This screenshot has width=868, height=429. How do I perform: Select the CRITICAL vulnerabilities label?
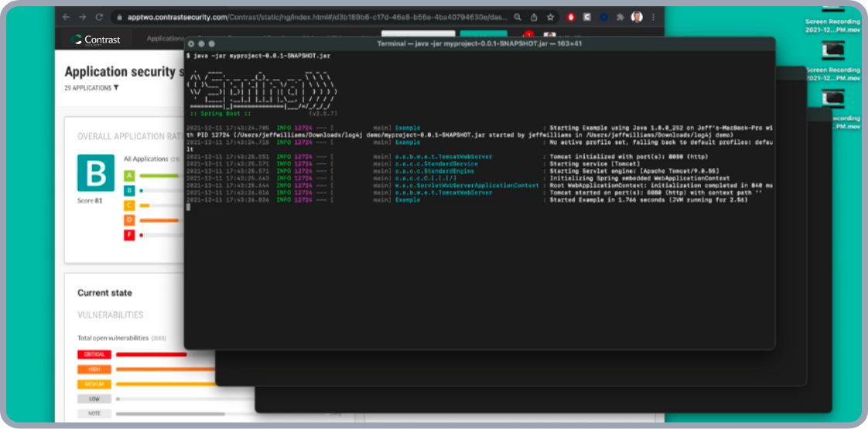point(94,355)
